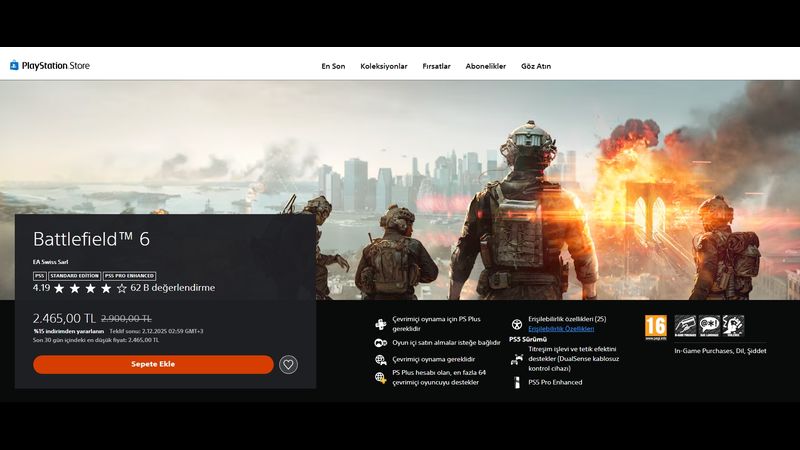Click the online play required globe icon

coord(381,360)
